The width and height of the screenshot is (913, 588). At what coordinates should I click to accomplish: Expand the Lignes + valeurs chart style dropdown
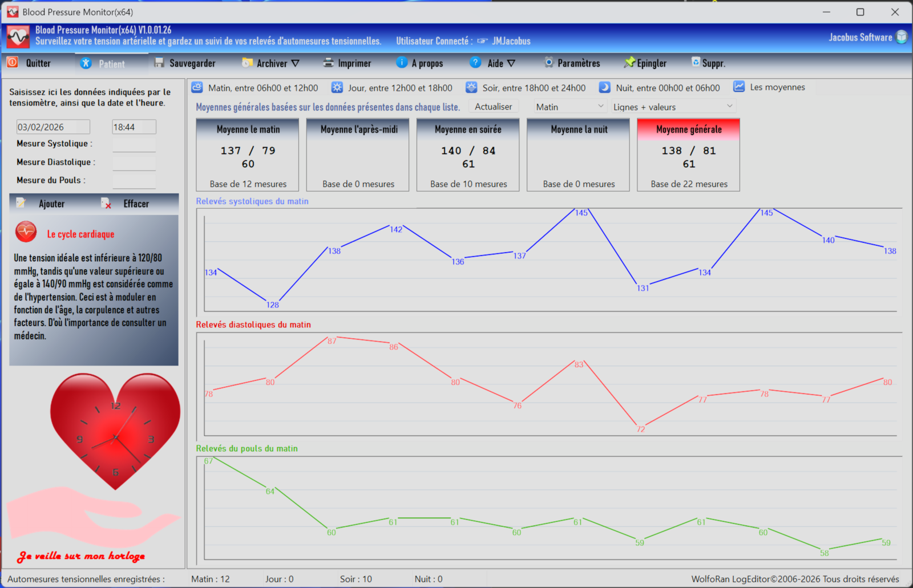coord(673,107)
